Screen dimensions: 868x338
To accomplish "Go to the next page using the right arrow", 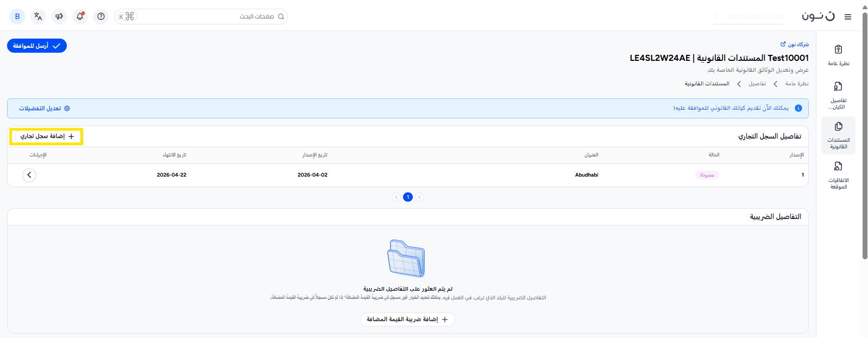I will pos(419,197).
